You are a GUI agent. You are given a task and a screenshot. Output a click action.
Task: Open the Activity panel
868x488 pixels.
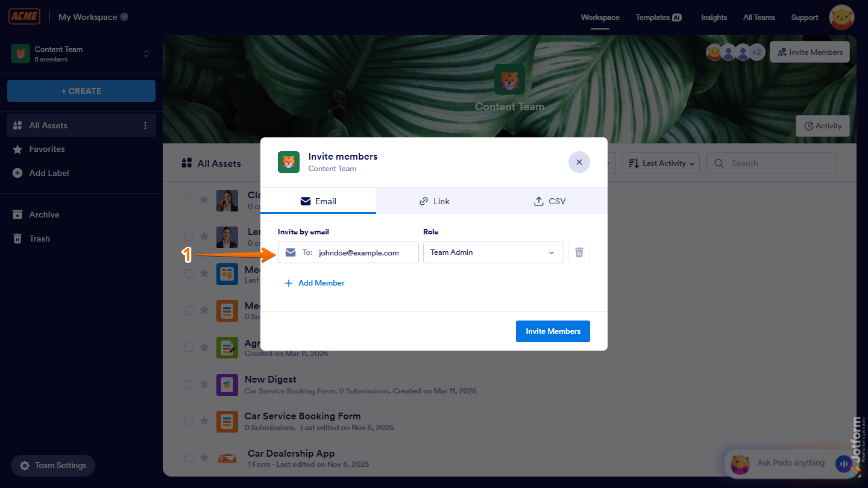coord(823,126)
